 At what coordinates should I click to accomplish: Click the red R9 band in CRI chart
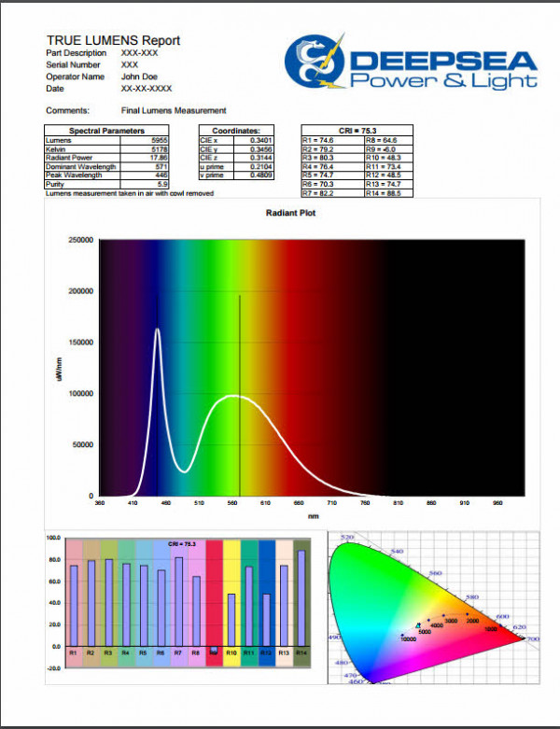(215, 597)
